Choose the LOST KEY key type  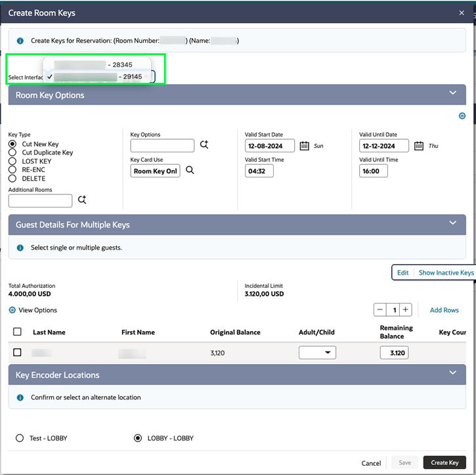(12, 161)
